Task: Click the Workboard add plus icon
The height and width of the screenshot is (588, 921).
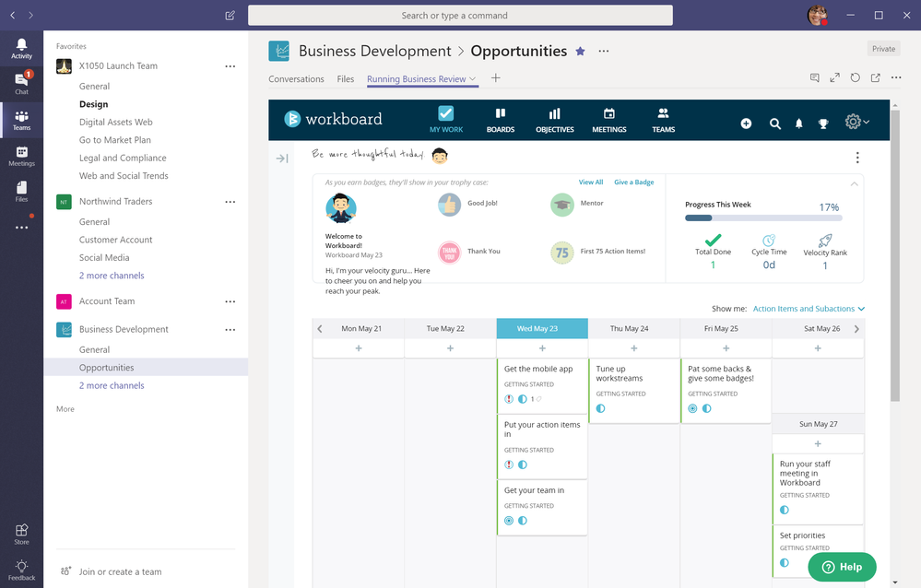Action: (746, 123)
